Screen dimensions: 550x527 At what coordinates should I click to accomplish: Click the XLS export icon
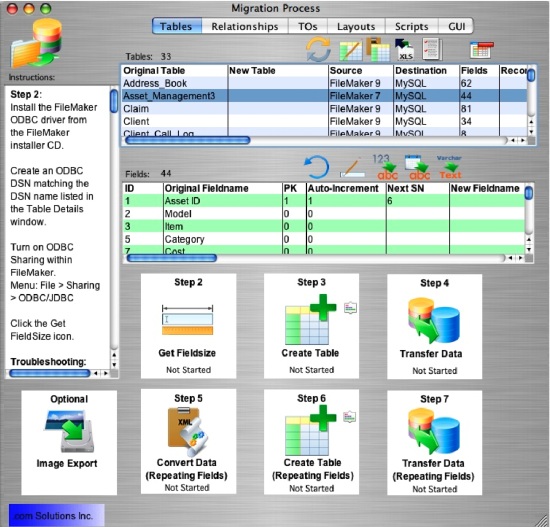click(404, 49)
